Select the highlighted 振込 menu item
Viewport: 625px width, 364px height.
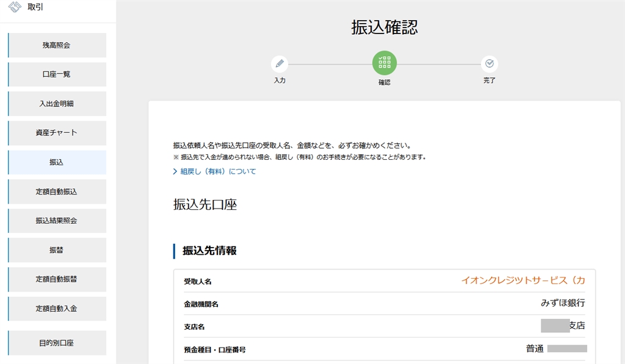click(57, 162)
